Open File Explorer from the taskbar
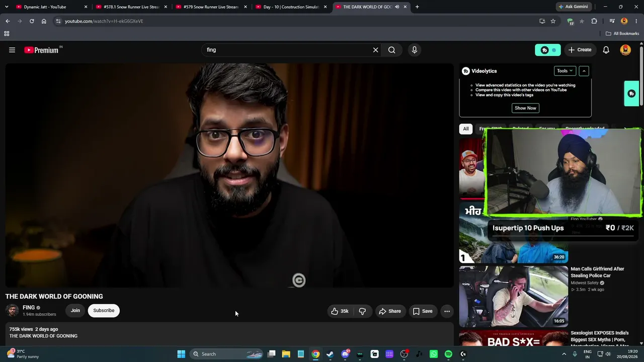The height and width of the screenshot is (362, 644). click(x=286, y=354)
